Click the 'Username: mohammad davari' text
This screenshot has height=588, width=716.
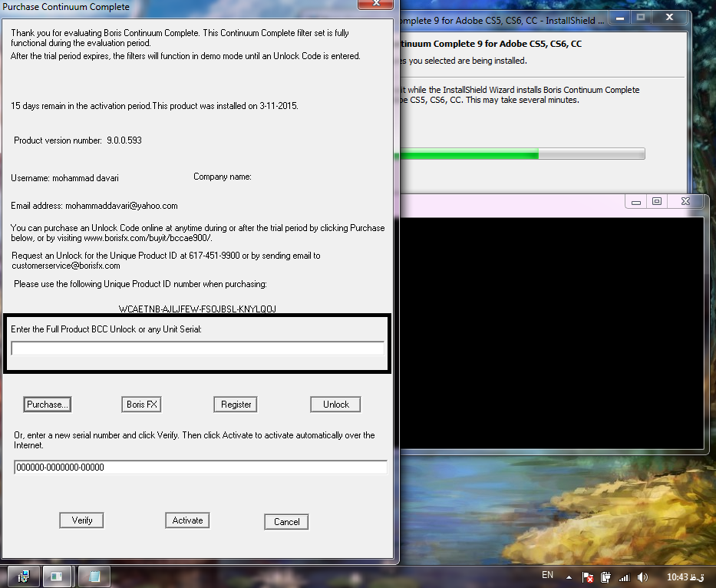click(64, 178)
